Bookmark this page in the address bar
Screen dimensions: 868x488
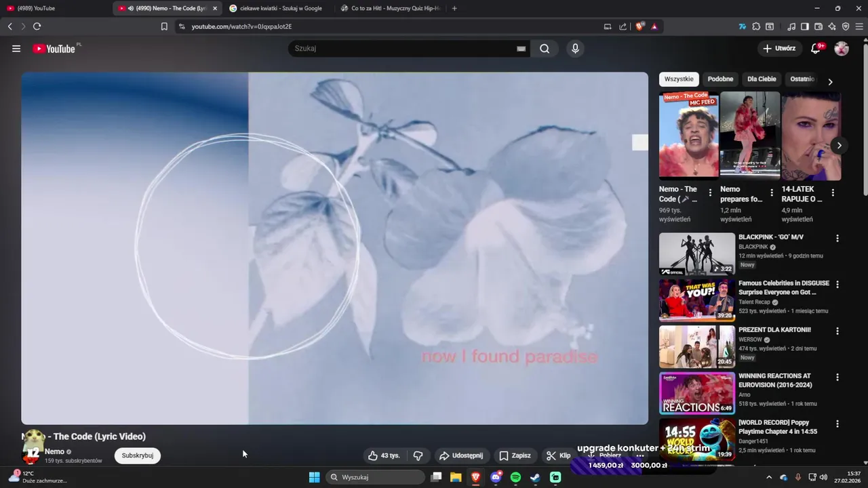tap(164, 26)
